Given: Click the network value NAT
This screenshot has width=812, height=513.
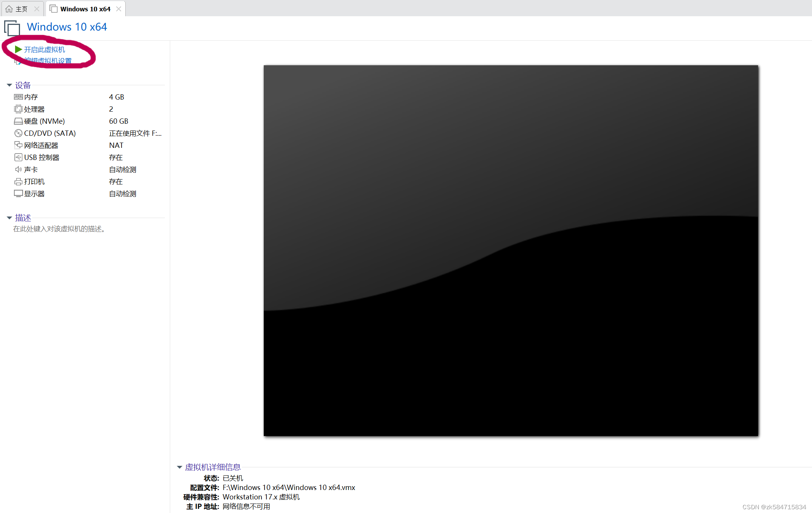Looking at the screenshot, I should point(116,145).
